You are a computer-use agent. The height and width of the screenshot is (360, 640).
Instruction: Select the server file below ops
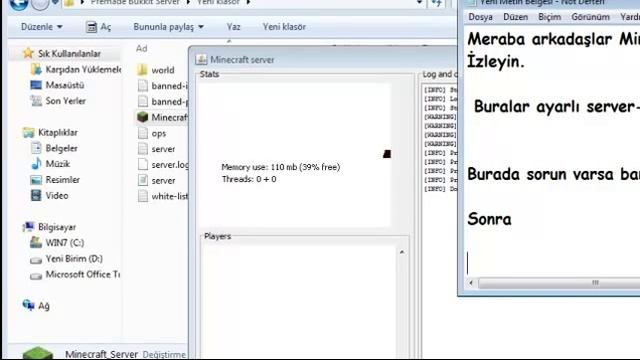tap(163, 149)
